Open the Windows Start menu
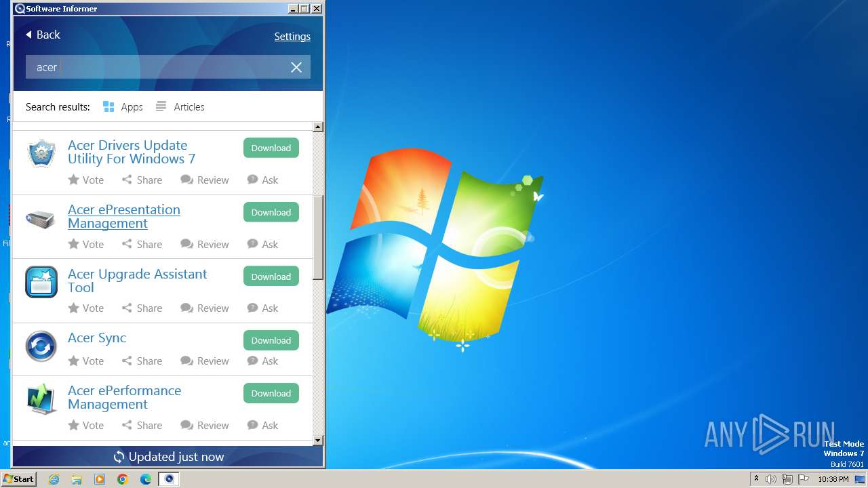The height and width of the screenshot is (488, 868). (x=18, y=479)
